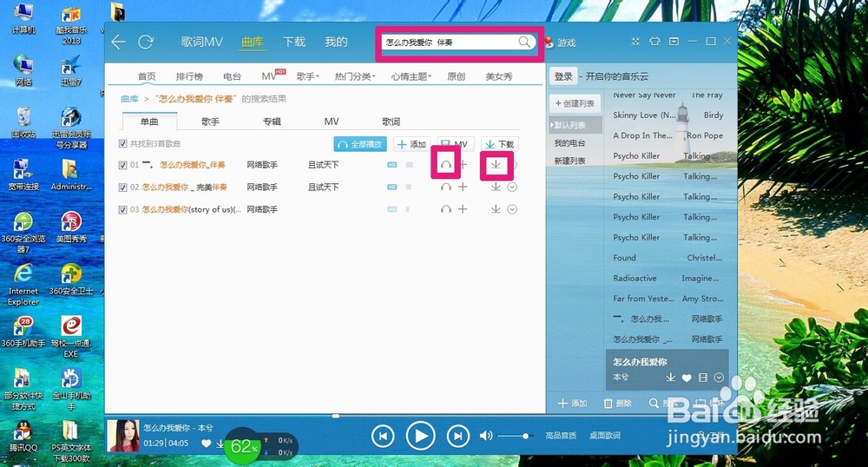Skip to previous track
The image size is (868, 467).
(383, 436)
